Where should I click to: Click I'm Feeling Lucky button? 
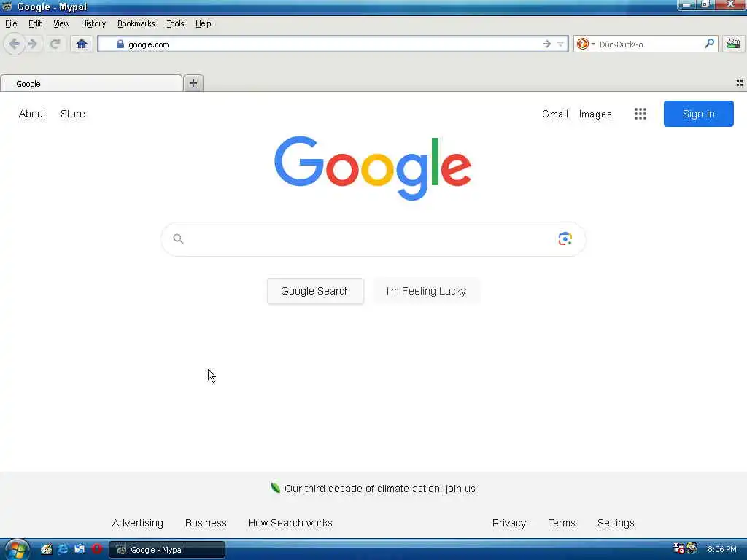click(426, 291)
